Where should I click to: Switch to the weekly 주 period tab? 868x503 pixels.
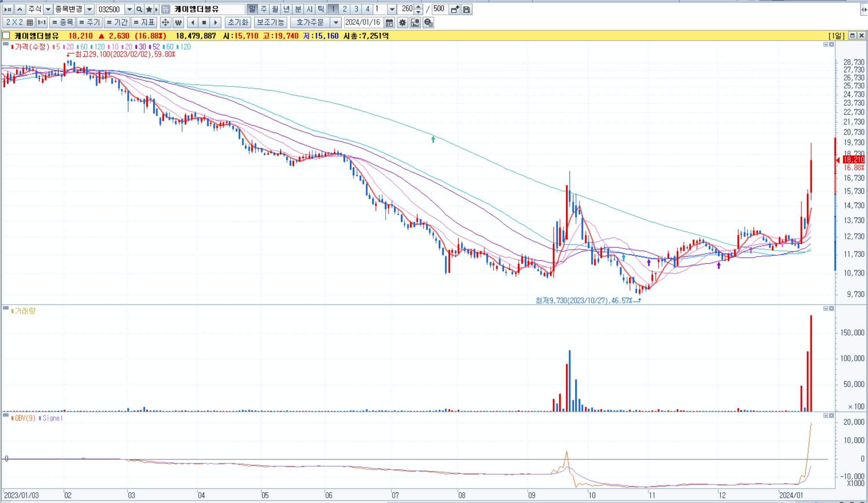264,9
